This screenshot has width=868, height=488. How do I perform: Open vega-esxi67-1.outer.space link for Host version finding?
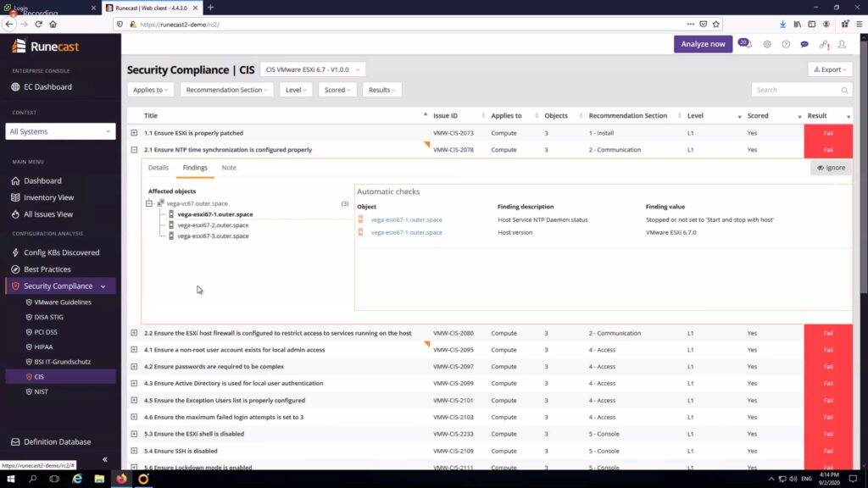click(x=406, y=232)
